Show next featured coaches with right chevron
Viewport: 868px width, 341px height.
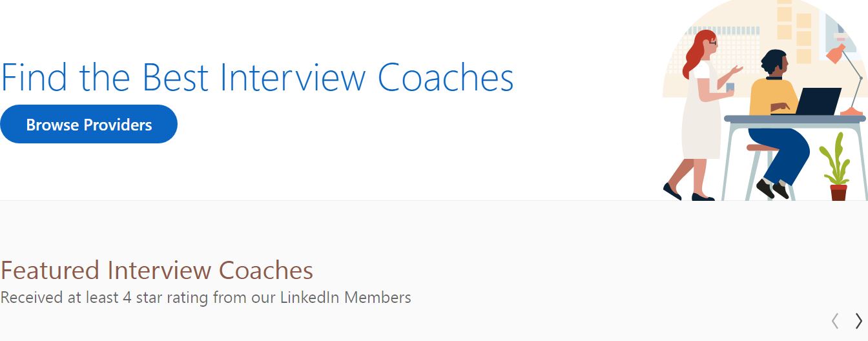[x=858, y=320]
